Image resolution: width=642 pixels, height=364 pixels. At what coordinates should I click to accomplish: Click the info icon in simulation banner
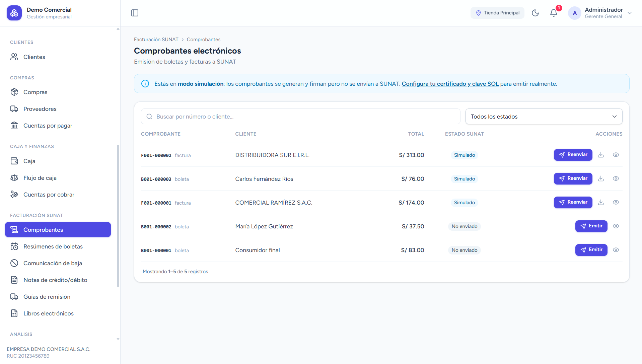(x=145, y=84)
